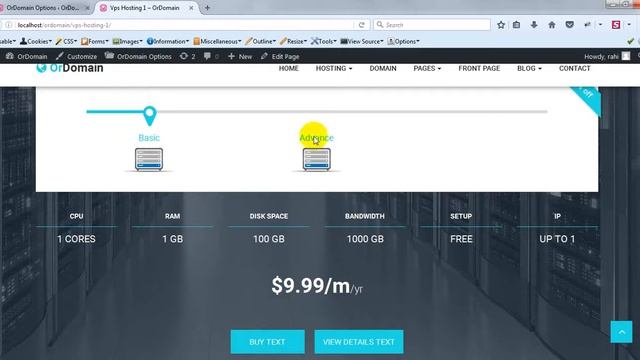Click the red S extension icon
Viewport: 640px width, 360px height.
click(x=616, y=25)
